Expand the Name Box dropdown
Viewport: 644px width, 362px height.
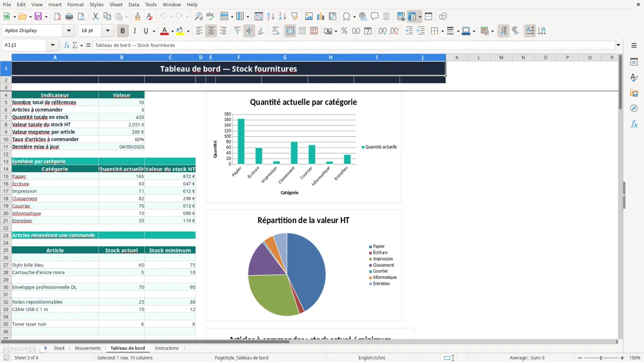click(53, 45)
